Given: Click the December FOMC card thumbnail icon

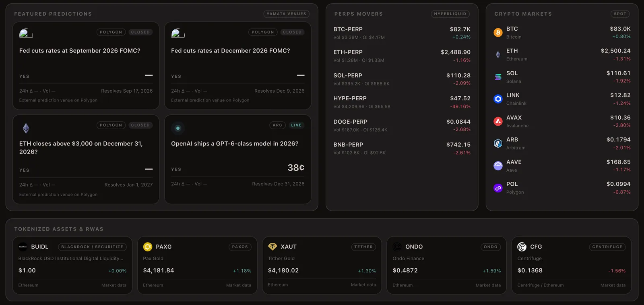Looking at the screenshot, I should pyautogui.click(x=178, y=33).
